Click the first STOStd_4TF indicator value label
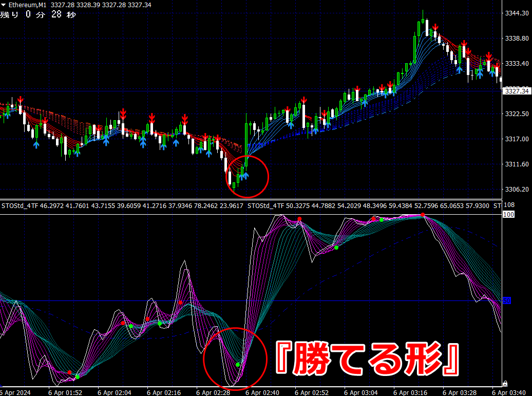 (x=123, y=205)
